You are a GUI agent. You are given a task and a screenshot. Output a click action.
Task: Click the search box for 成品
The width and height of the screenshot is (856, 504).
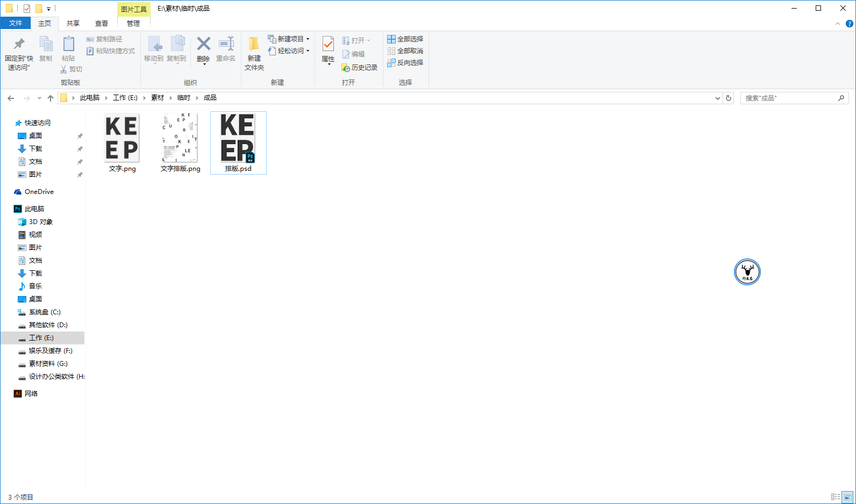coord(790,98)
